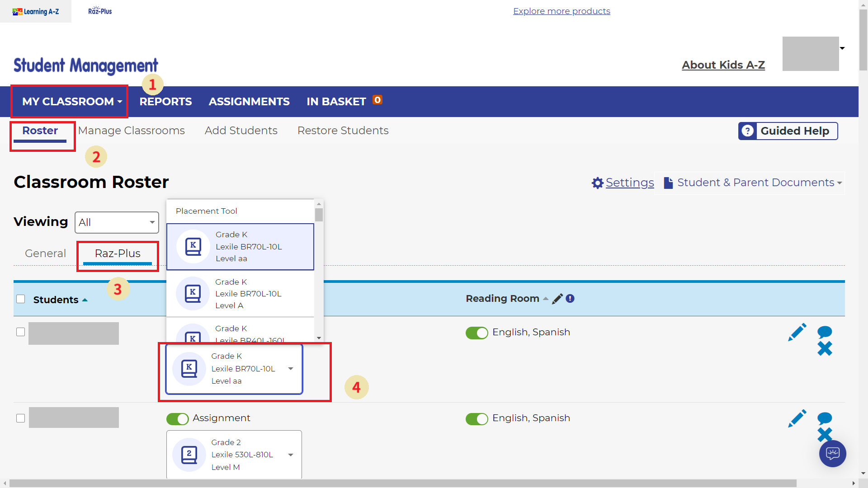The width and height of the screenshot is (868, 488).
Task: Select all students checkbox in header
Action: coord(20,299)
